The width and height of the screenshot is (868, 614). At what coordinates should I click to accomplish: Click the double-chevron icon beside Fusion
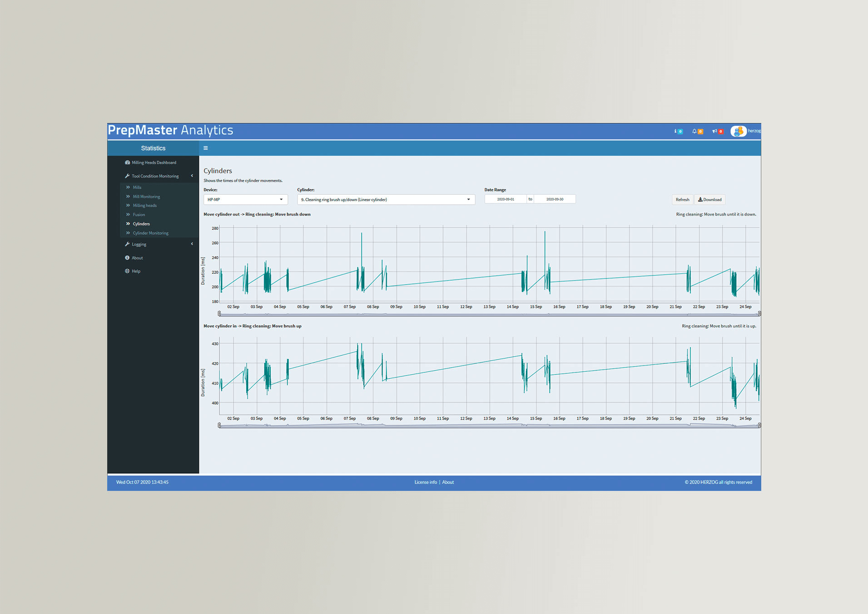(x=128, y=214)
